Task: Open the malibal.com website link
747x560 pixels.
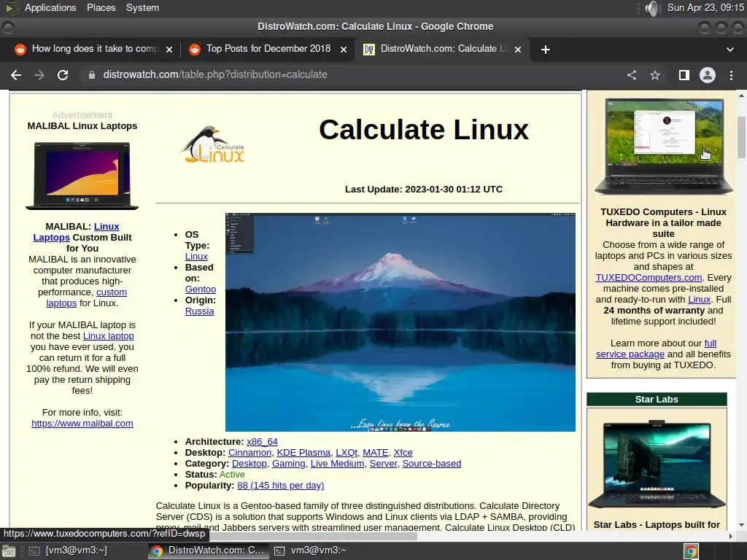Action: click(x=82, y=424)
